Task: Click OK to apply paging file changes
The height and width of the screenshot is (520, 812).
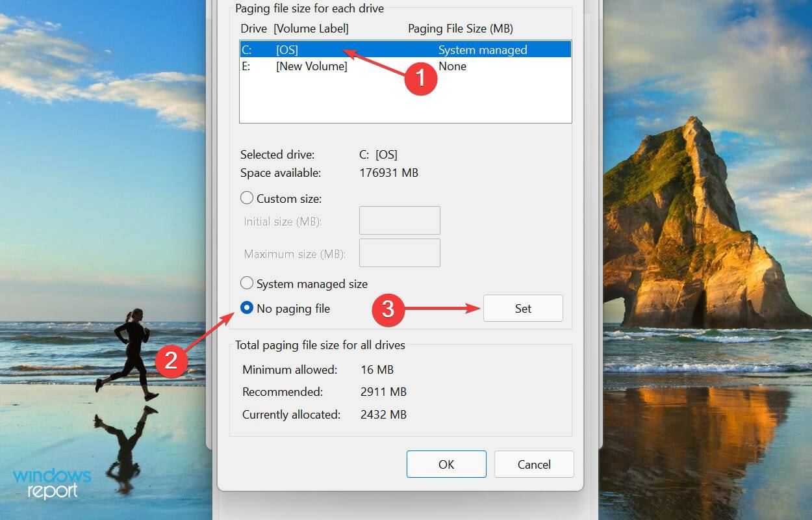Action: 446,464
